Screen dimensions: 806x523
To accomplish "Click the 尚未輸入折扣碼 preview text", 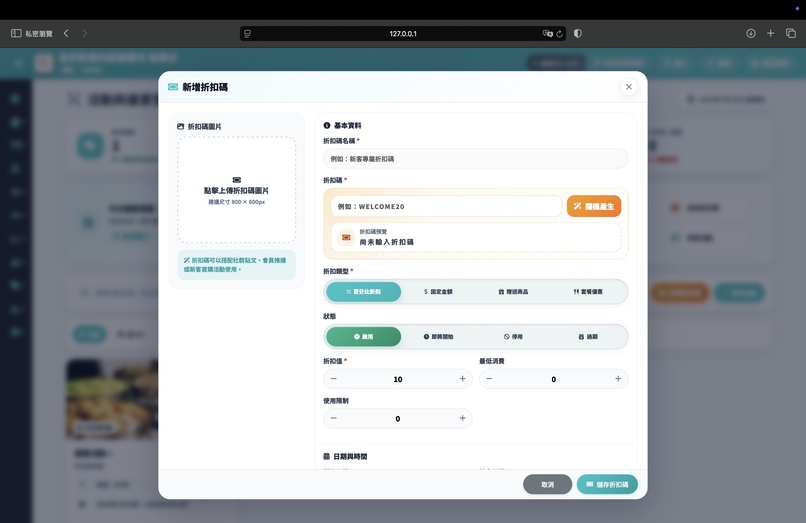I will [x=387, y=242].
